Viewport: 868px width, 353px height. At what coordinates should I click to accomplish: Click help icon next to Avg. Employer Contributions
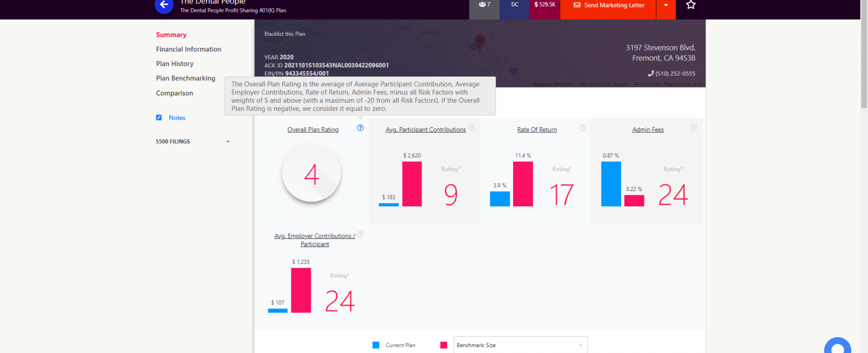360,235
